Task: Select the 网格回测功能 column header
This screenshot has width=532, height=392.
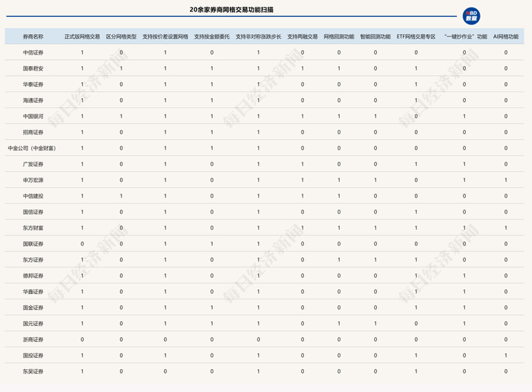Action: [x=339, y=36]
